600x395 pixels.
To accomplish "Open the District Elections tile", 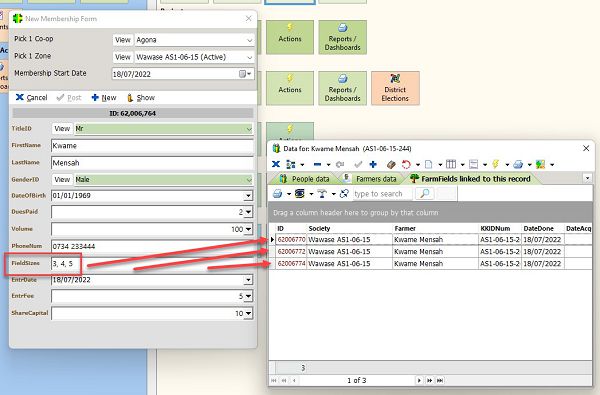I will 395,88.
